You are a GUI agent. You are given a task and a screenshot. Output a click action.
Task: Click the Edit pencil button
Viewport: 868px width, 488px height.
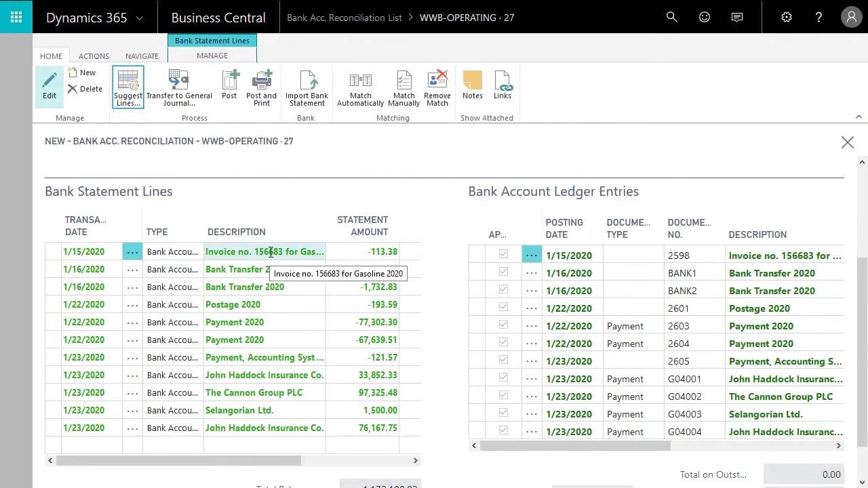coord(50,86)
